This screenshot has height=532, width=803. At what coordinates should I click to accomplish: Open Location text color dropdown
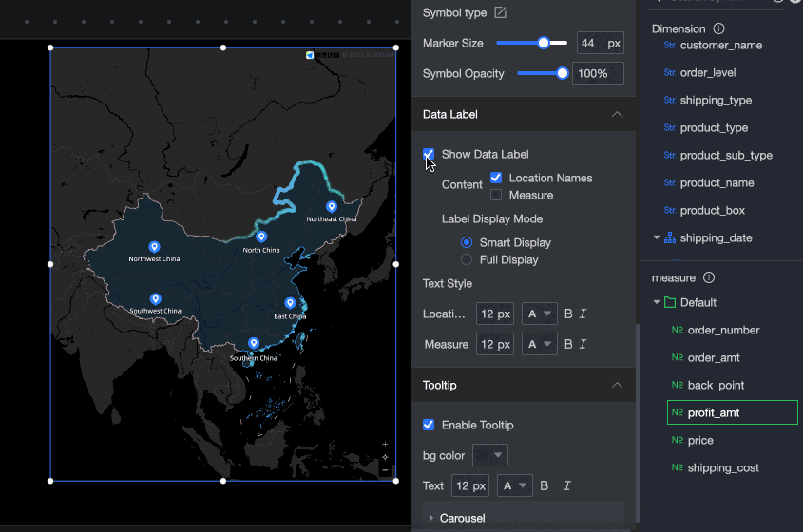tap(539, 313)
